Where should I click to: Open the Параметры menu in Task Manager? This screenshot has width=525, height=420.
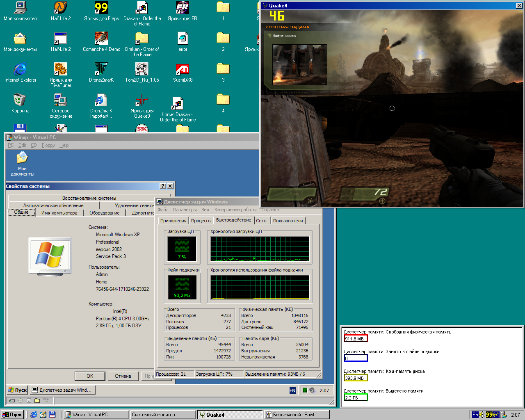tap(185, 210)
